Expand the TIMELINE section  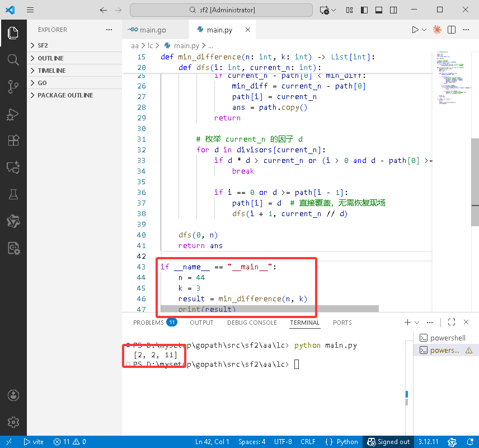coord(51,71)
